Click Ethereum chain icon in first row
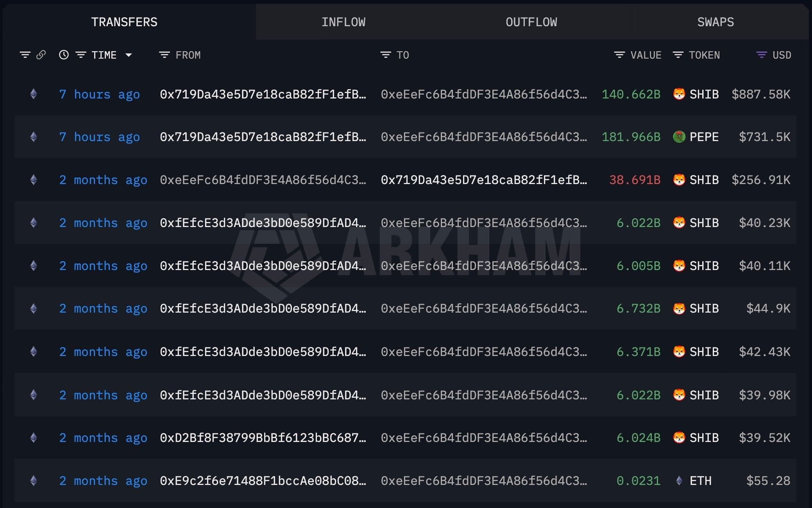The width and height of the screenshot is (812, 508). [x=34, y=94]
